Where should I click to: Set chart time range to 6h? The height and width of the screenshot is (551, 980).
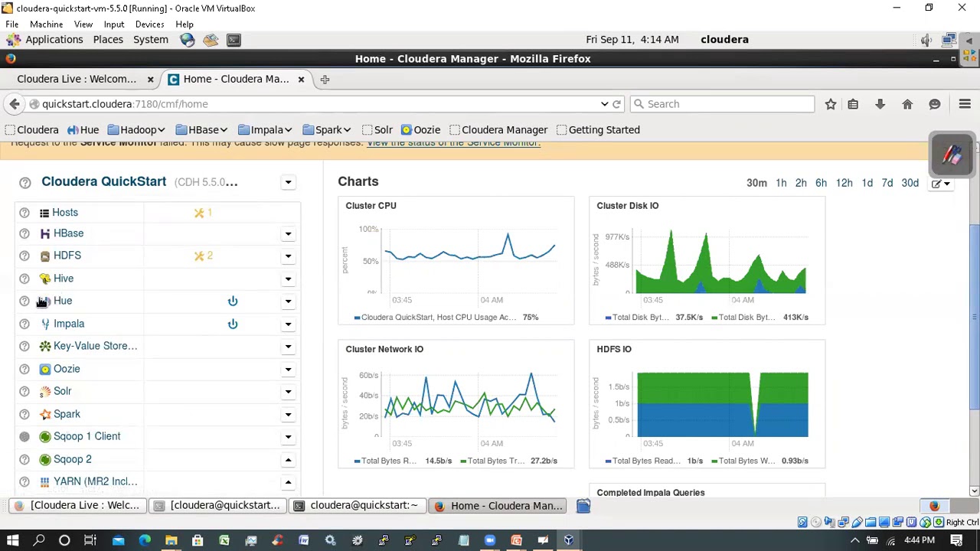click(x=821, y=184)
